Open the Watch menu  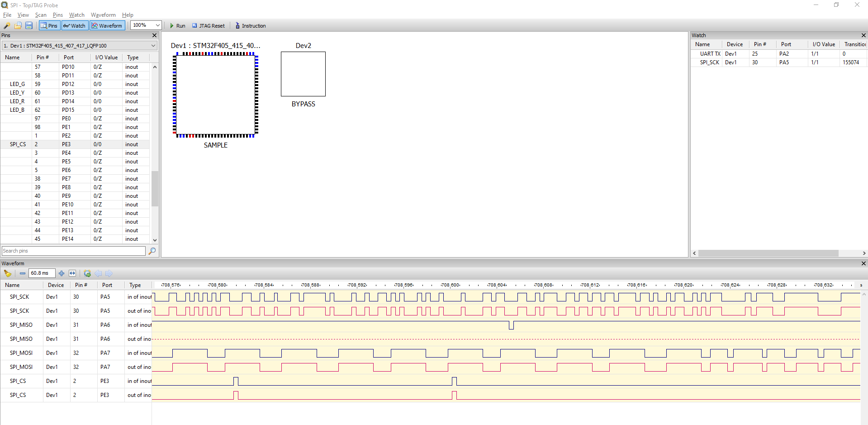[76, 14]
